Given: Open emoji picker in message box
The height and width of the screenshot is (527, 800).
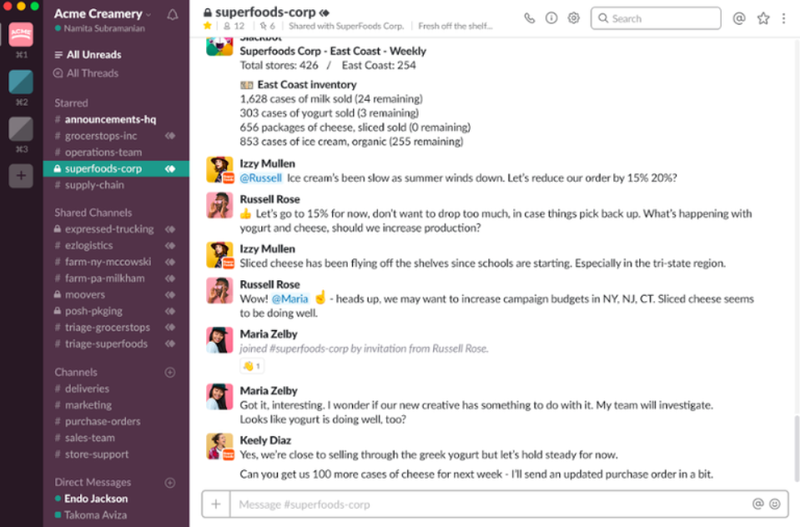Looking at the screenshot, I should click(x=774, y=504).
